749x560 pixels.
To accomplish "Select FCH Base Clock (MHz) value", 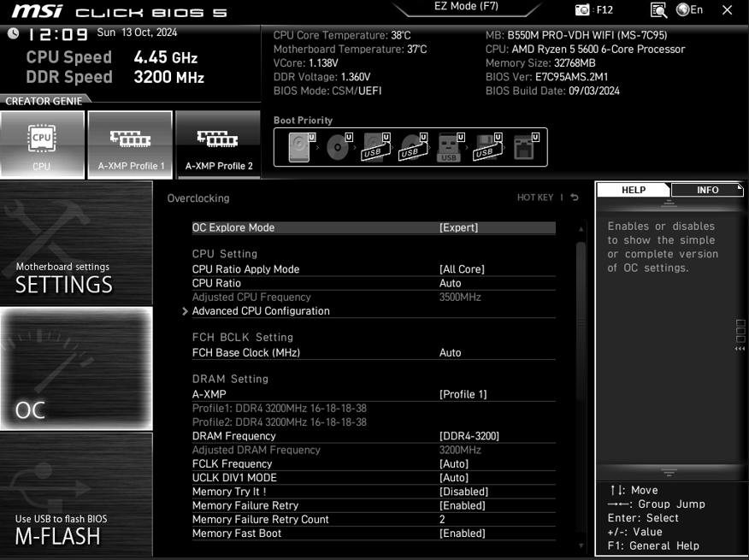I will 450,353.
